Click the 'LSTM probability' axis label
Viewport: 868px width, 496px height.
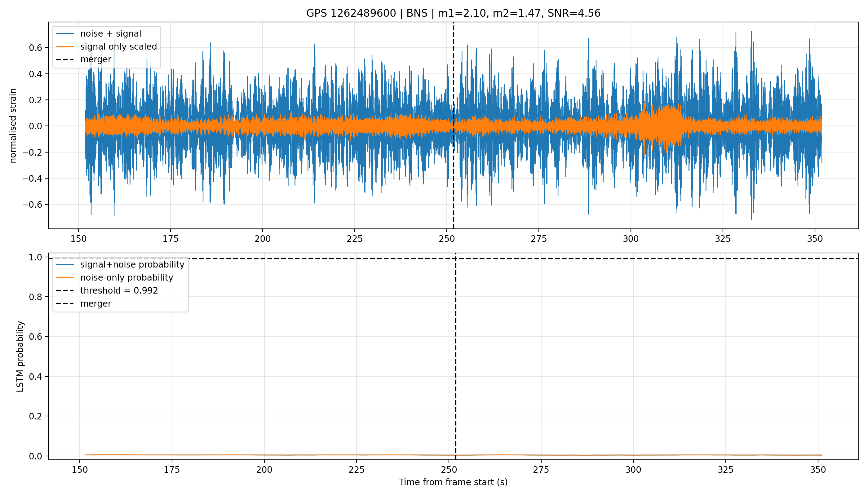click(20, 356)
